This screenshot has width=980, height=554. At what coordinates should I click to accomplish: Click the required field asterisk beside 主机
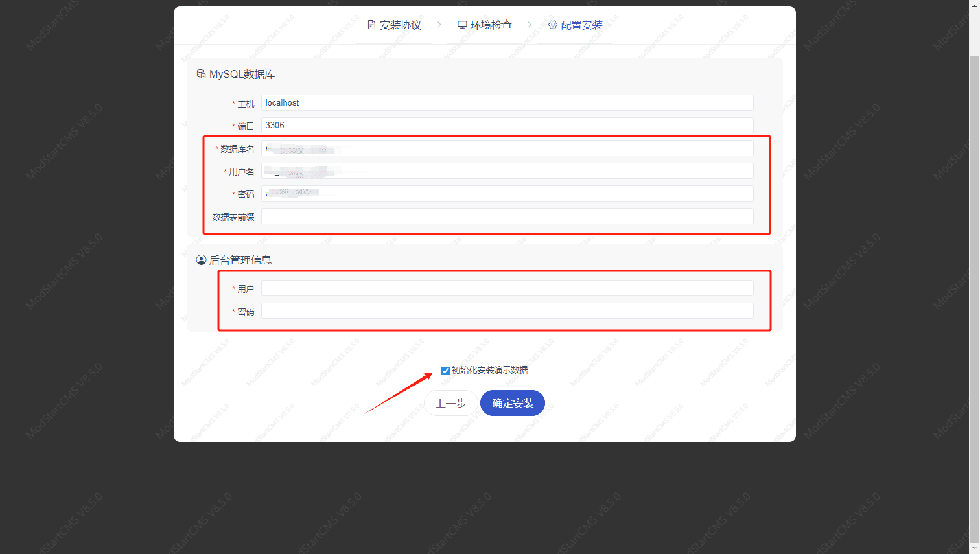tap(233, 103)
